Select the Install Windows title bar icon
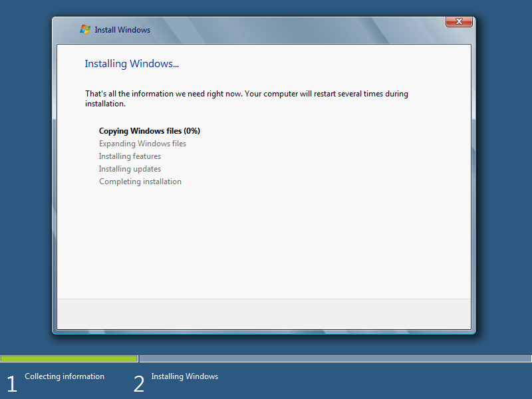The image size is (532, 399). tap(84, 29)
